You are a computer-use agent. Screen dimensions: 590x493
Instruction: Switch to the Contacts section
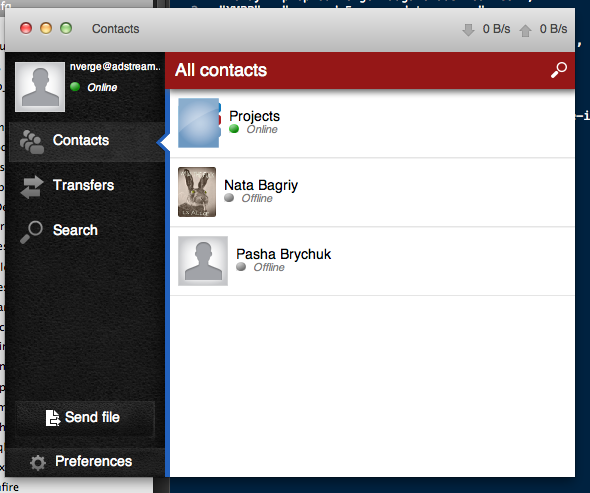click(x=87, y=142)
